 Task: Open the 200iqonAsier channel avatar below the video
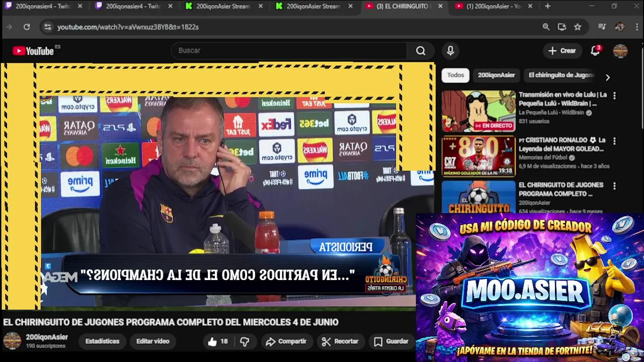[12, 341]
